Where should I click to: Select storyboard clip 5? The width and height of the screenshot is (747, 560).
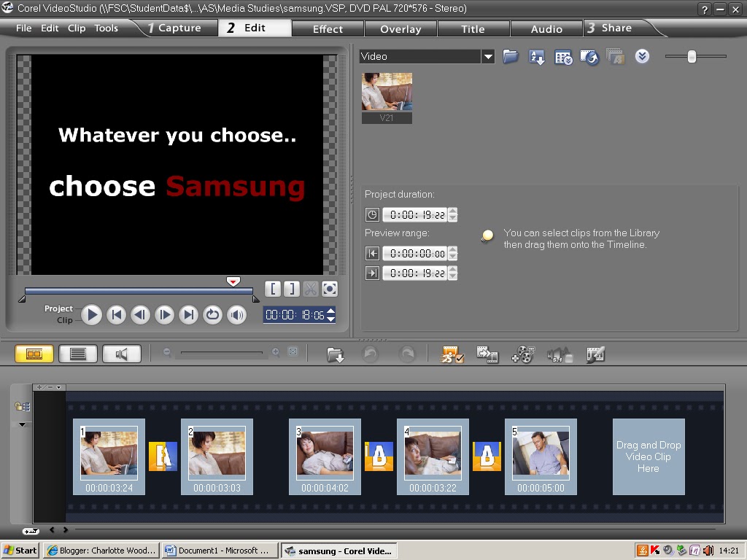click(x=541, y=456)
